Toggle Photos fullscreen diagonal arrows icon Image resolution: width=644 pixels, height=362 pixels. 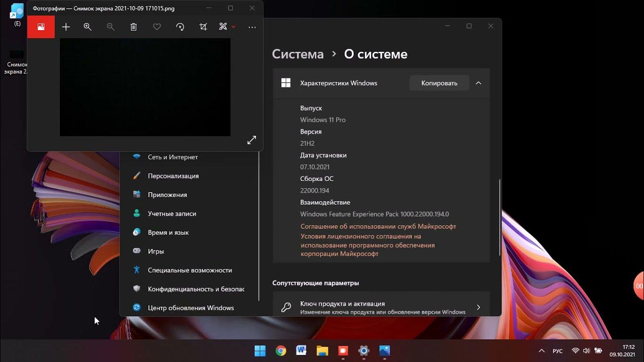click(252, 140)
